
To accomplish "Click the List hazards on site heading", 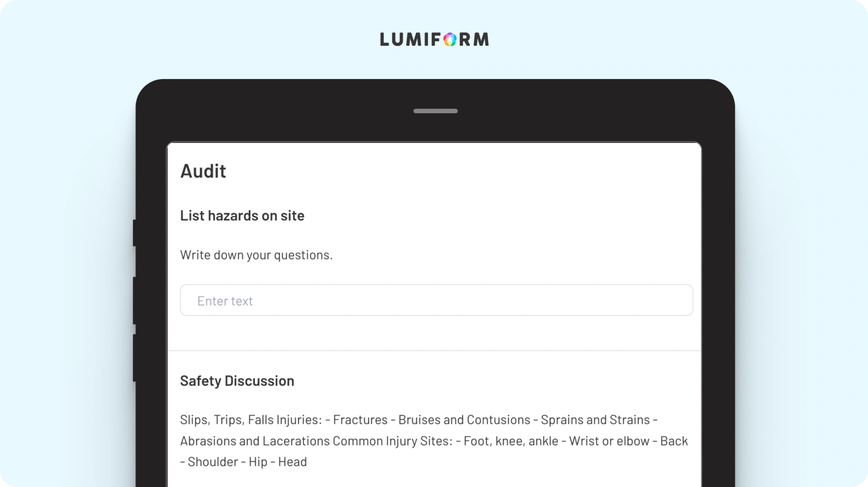I will [242, 216].
